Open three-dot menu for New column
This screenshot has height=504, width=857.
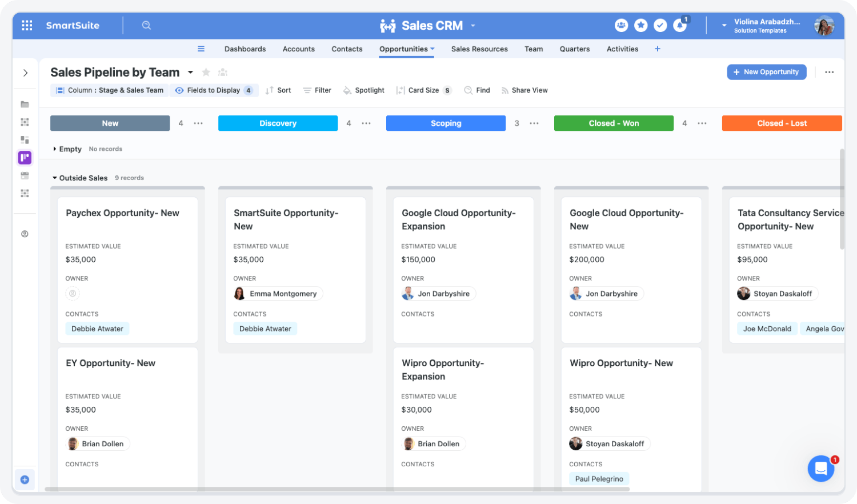(198, 123)
